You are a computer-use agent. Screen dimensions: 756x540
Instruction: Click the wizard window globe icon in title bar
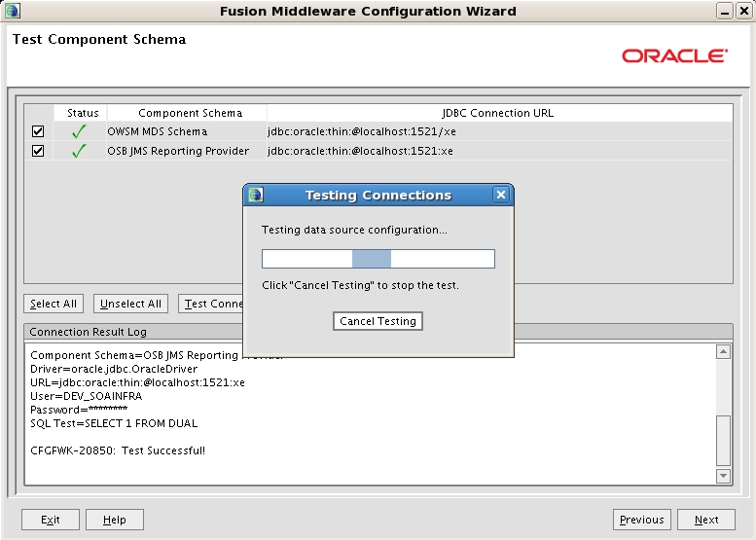click(13, 11)
